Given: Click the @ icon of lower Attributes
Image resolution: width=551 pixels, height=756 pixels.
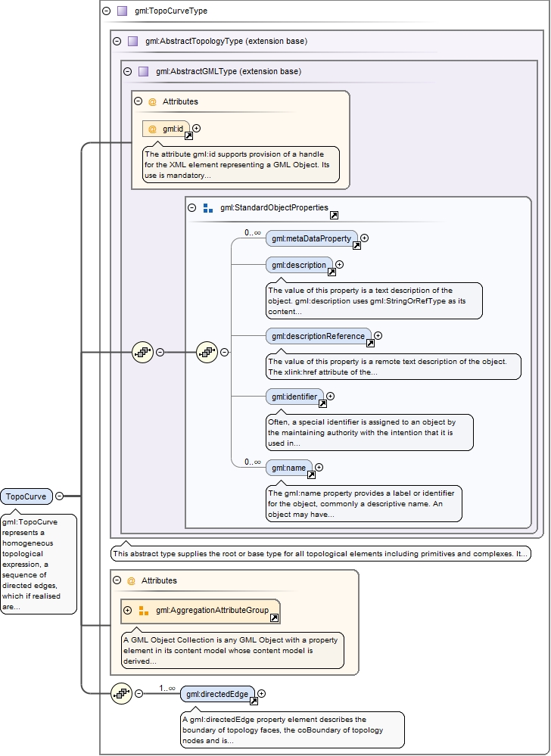Looking at the screenshot, I should (x=131, y=580).
